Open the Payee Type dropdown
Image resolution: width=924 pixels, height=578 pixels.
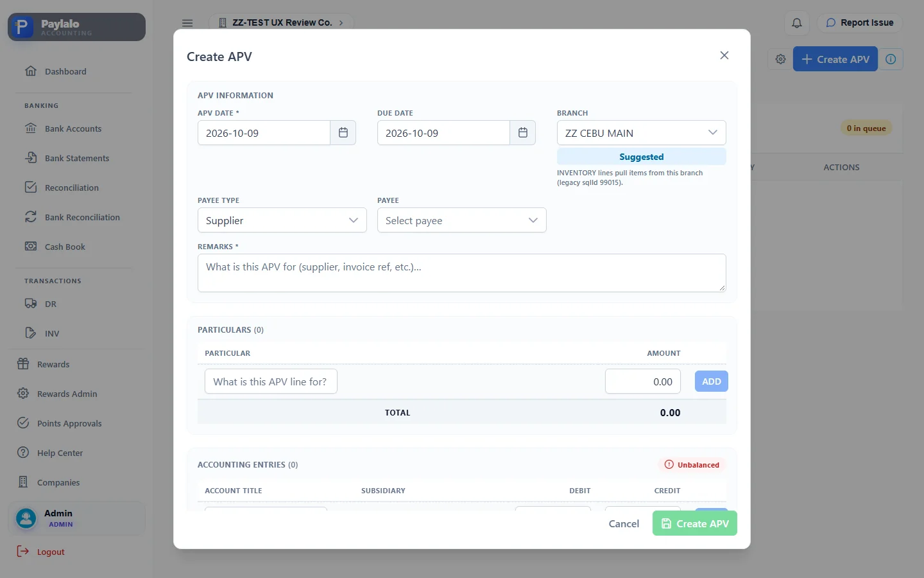282,220
